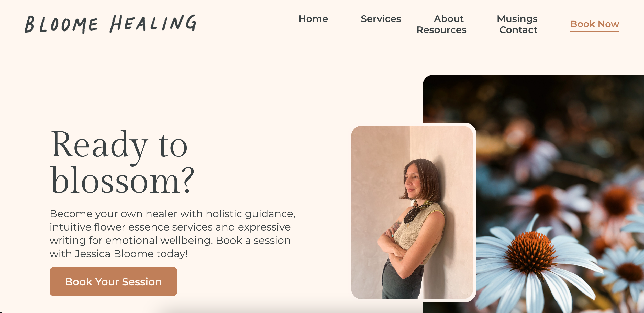Open the Home navigation link
Screen dimensions: 644x313
coord(313,19)
